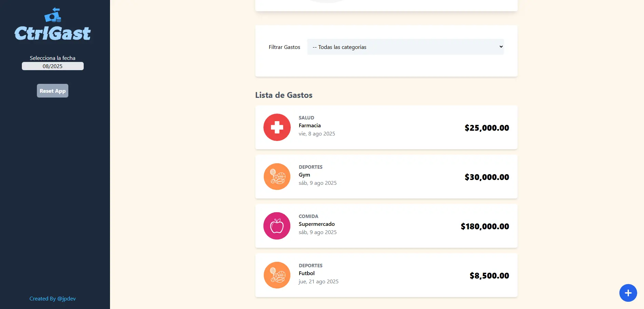Open the Created By @jpdev link

click(x=53, y=298)
